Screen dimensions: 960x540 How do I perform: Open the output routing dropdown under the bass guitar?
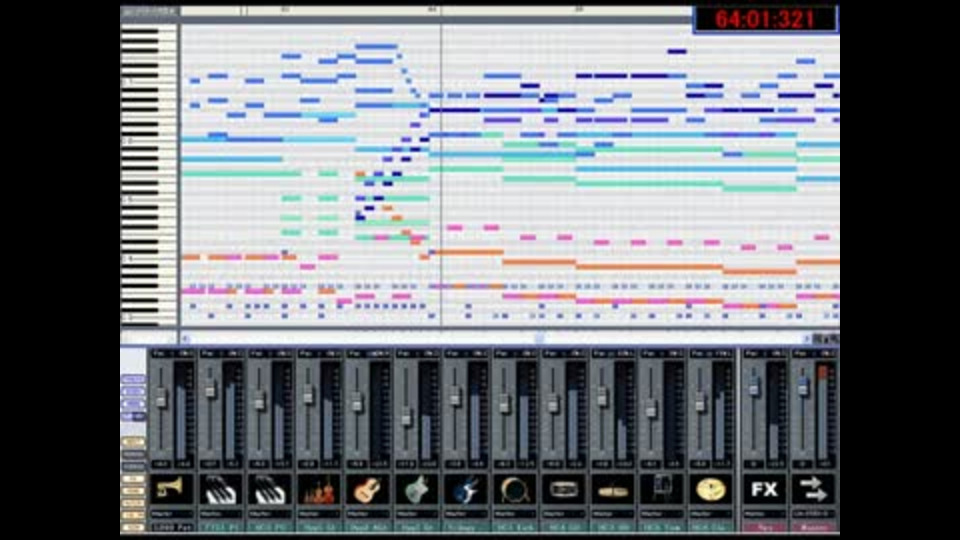coord(466,514)
